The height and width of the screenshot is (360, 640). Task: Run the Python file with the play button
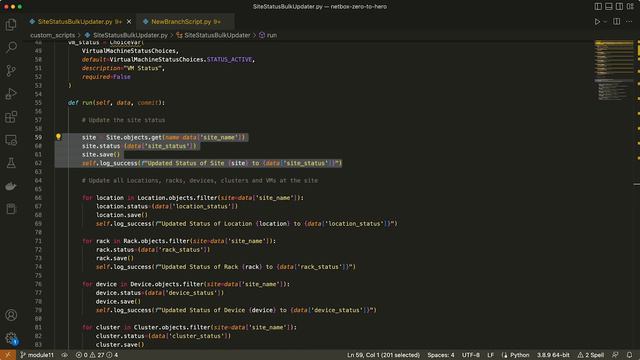[x=597, y=22]
